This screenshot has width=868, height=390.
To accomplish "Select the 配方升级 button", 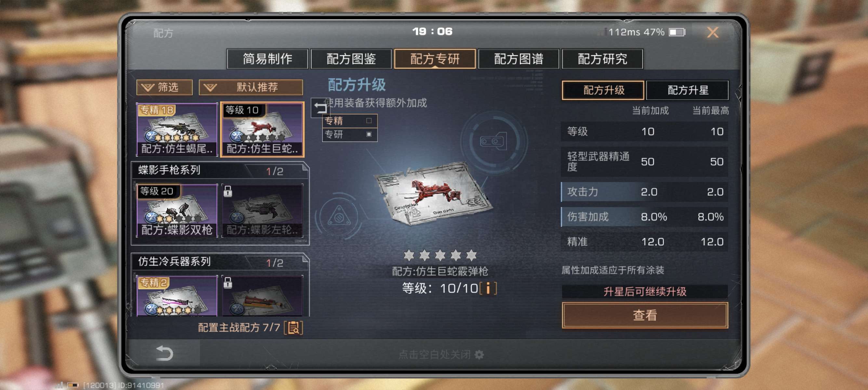I will 603,90.
